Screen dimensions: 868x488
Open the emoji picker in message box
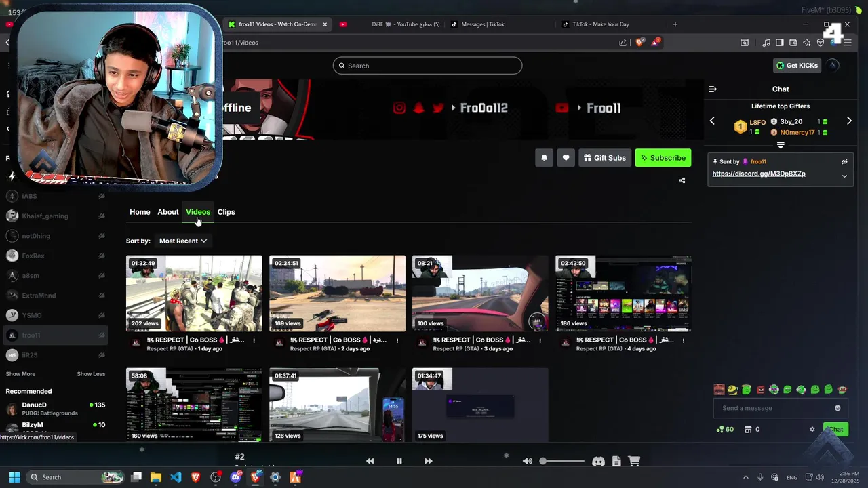[x=837, y=408]
